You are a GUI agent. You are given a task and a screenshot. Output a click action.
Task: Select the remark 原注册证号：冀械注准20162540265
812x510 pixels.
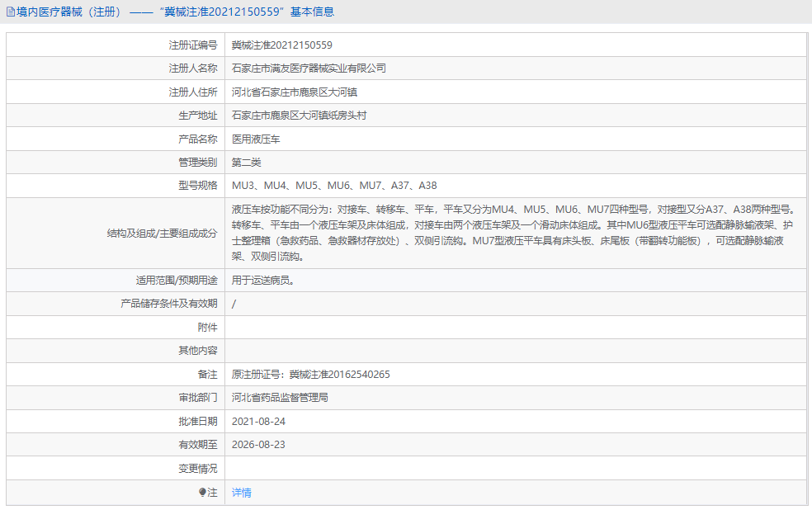coord(311,375)
